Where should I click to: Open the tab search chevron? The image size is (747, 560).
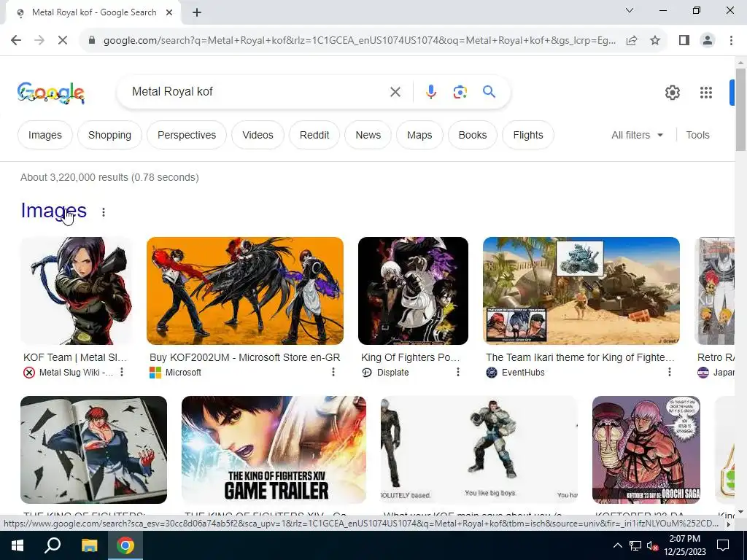[630, 10]
